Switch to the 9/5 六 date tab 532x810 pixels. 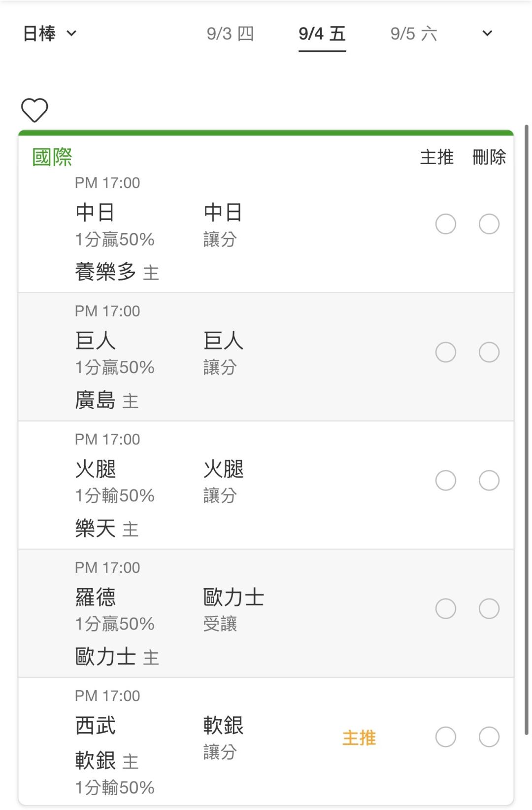click(x=414, y=34)
